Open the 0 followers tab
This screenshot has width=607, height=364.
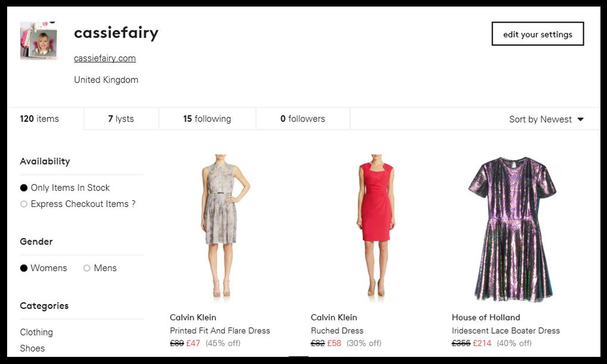point(302,119)
